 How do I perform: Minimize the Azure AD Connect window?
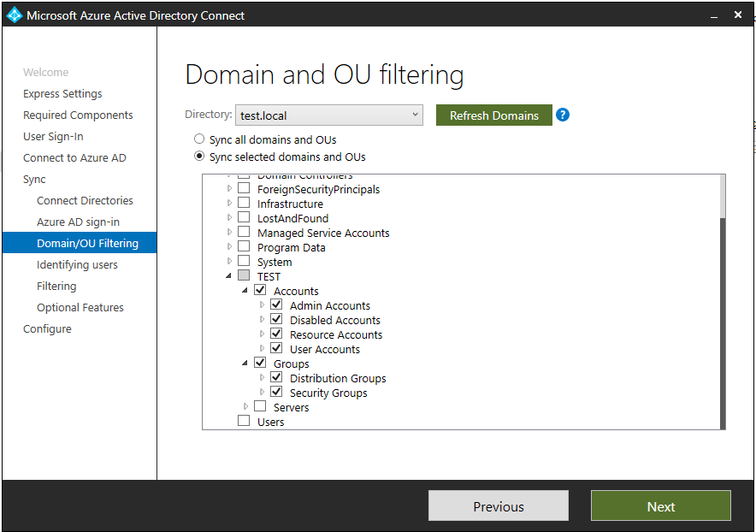tap(714, 15)
